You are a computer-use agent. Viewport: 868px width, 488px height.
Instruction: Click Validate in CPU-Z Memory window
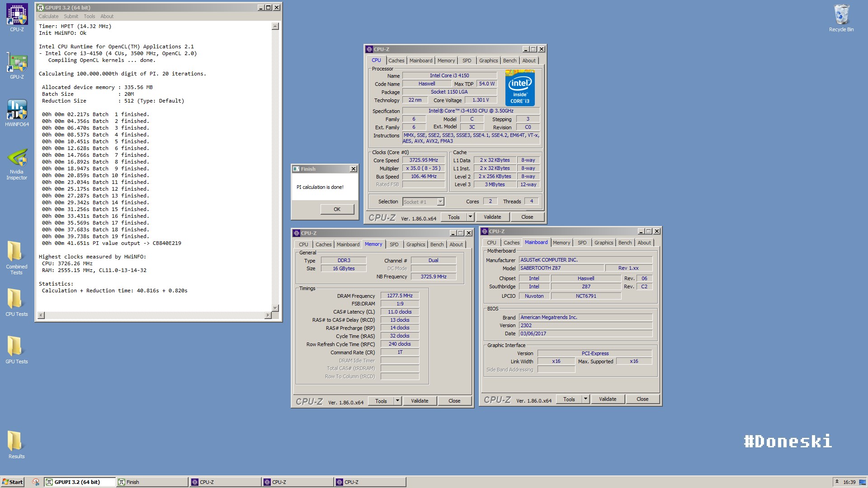[x=420, y=401]
